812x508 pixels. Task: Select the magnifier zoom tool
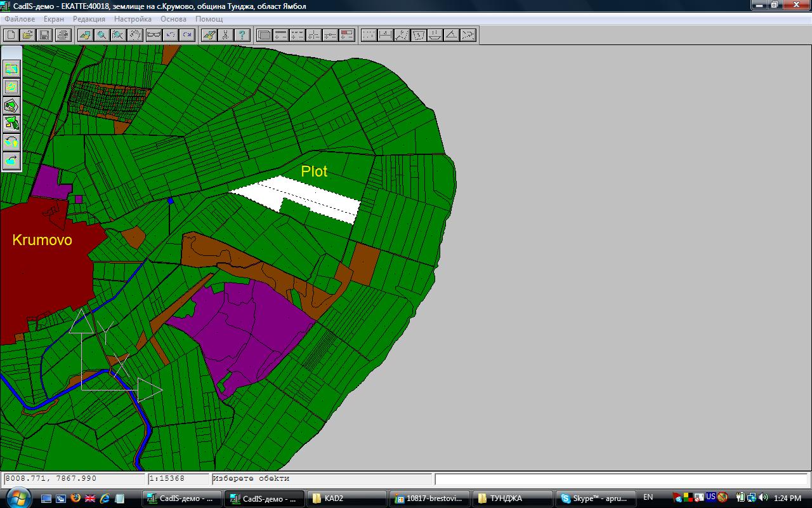coord(101,35)
